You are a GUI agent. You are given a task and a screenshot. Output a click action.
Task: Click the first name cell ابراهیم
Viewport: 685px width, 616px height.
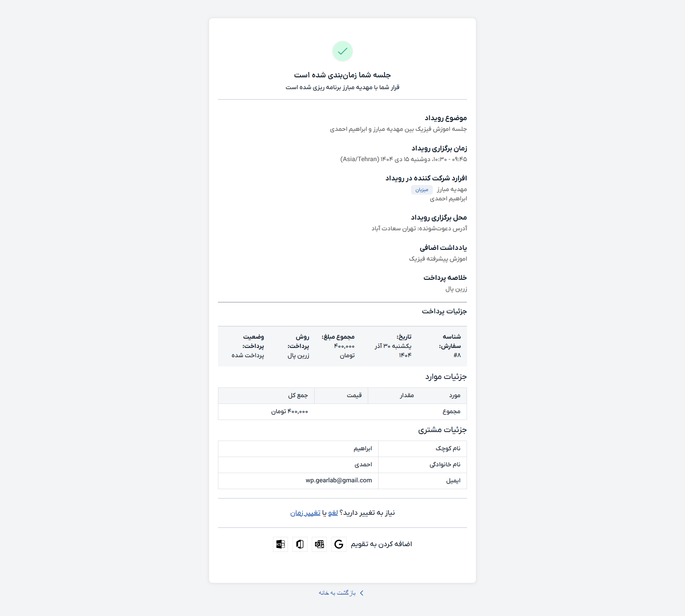pos(362,448)
